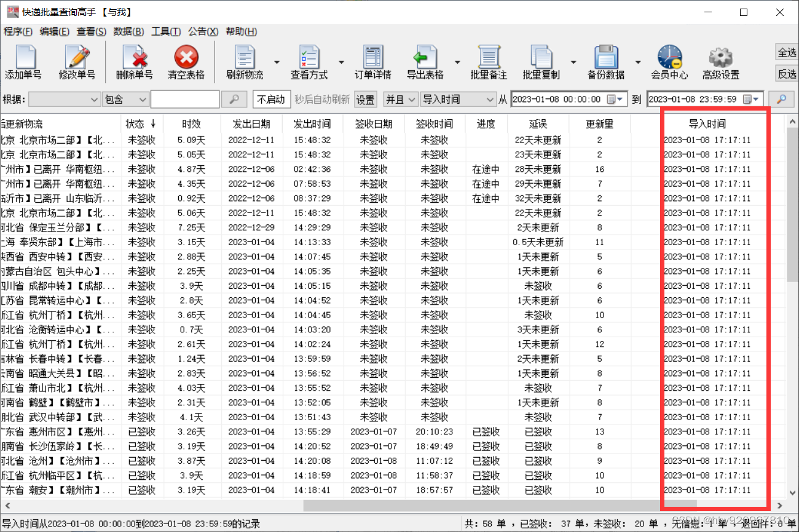This screenshot has width=799, height=532.
Task: Click the date-range search magnifier button
Action: pyautogui.click(x=782, y=99)
